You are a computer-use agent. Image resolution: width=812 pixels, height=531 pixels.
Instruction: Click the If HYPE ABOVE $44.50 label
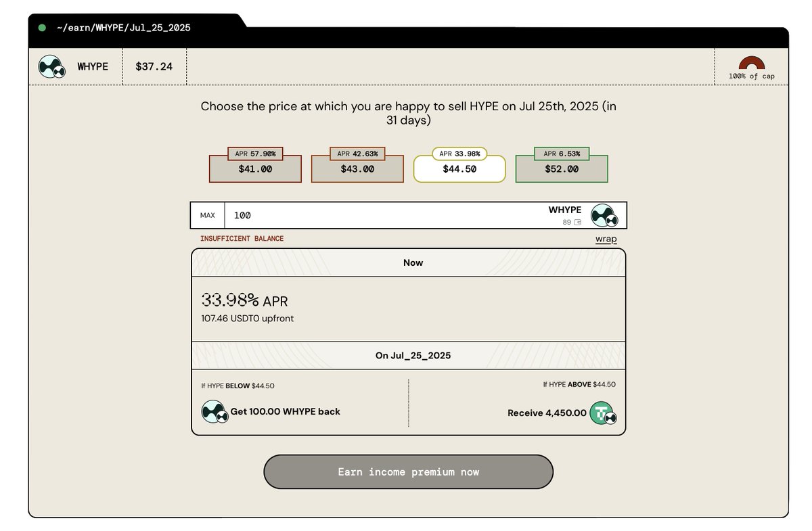pos(579,384)
